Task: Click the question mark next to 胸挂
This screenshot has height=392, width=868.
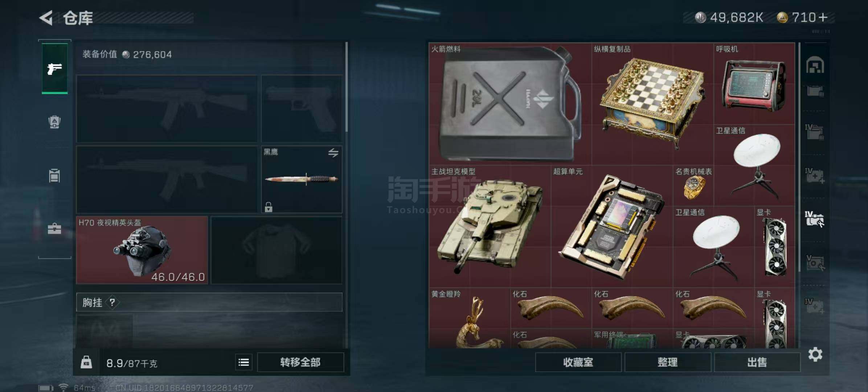Action: click(112, 302)
